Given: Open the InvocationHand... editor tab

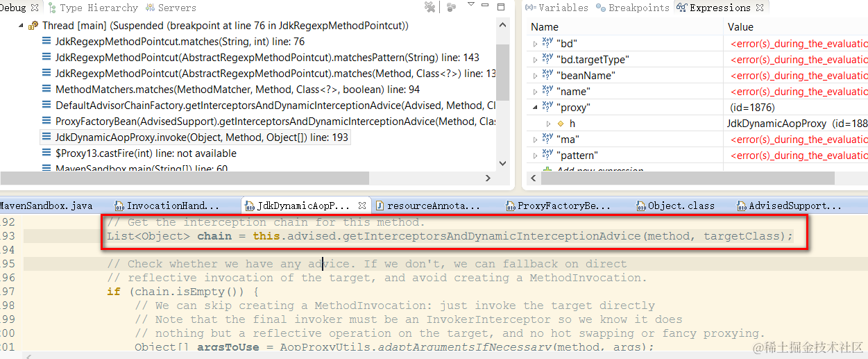Looking at the screenshot, I should coord(167,206).
